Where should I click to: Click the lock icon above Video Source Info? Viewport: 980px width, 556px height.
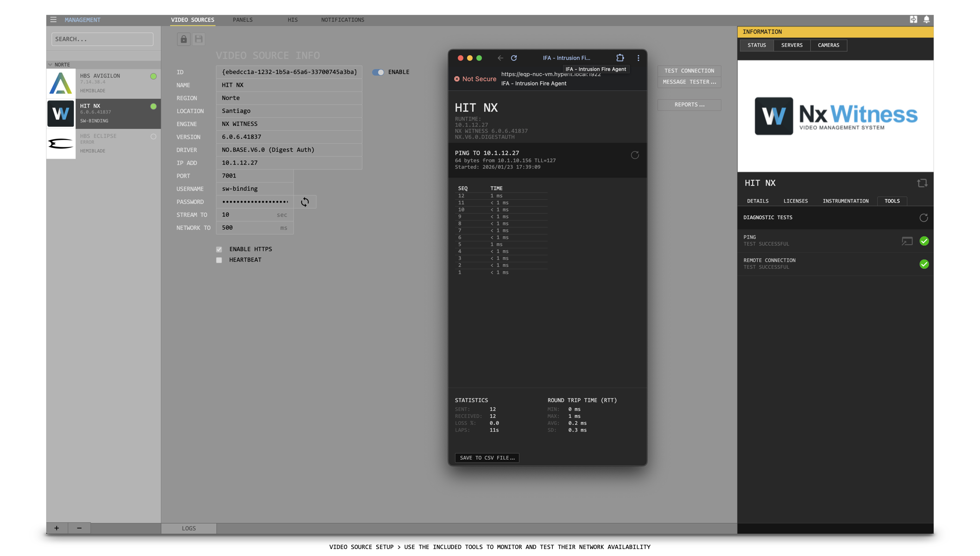(x=183, y=39)
